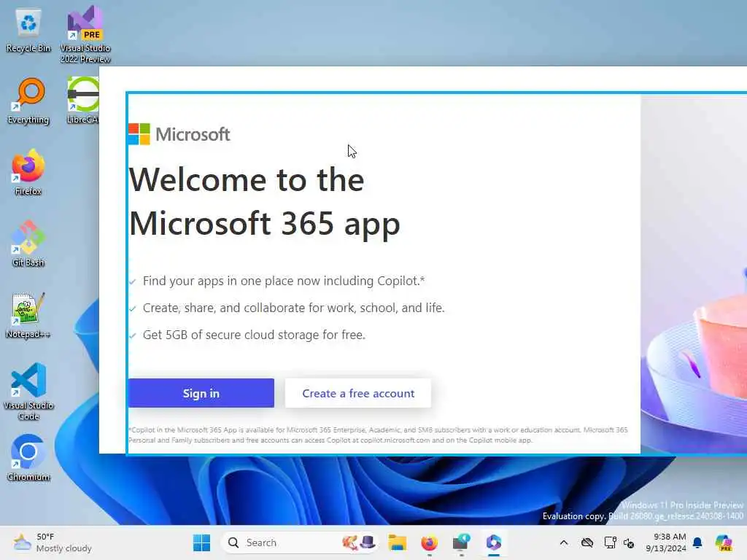747x560 pixels.
Task: Open the clock showing 9:38 AM
Action: point(666,542)
